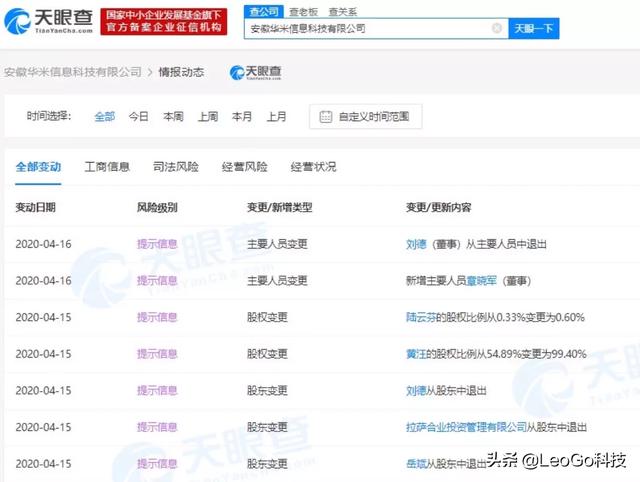Filter changes by 今日
640x482 pixels.
138,117
